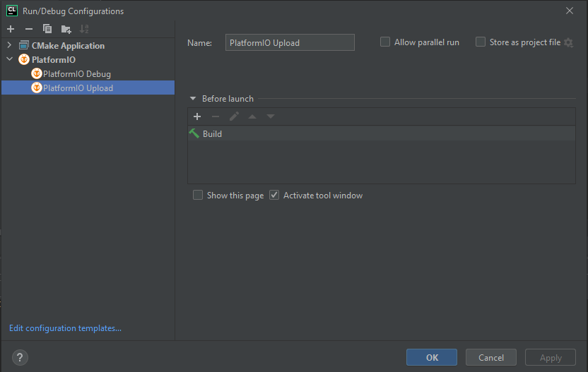588x372 pixels.
Task: Collapse the PlatformIO node
Action: coord(9,59)
